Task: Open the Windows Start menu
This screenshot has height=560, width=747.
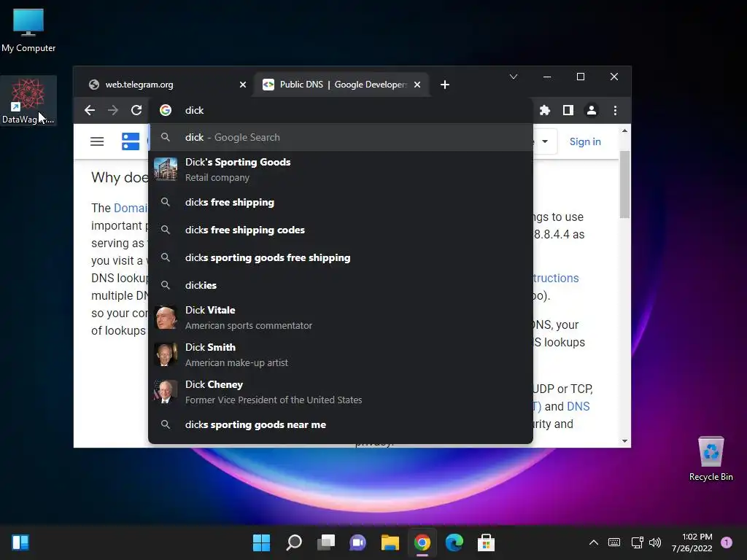Action: [262, 542]
